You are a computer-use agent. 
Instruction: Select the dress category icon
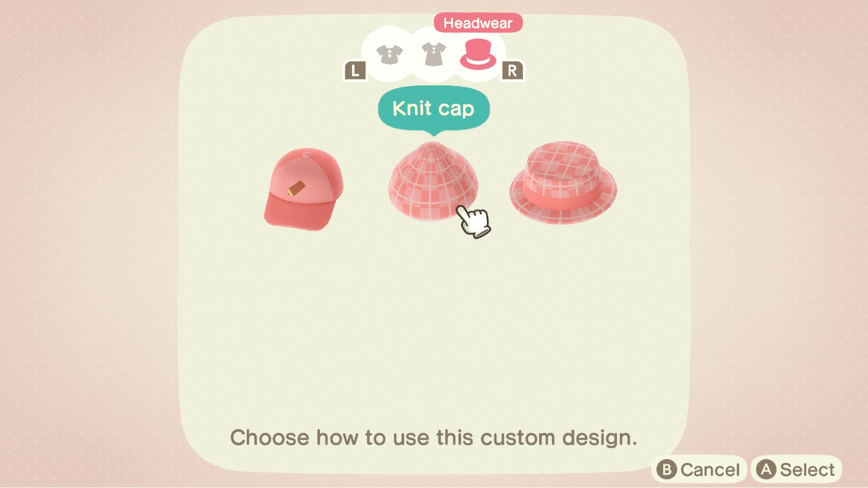click(433, 54)
